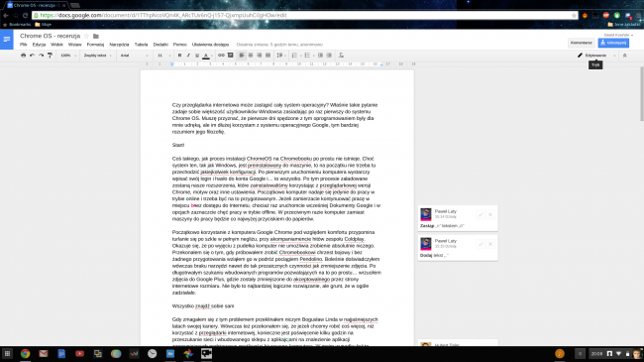Open the Wstaw menu
This screenshot has width=644, height=362.
(x=74, y=45)
